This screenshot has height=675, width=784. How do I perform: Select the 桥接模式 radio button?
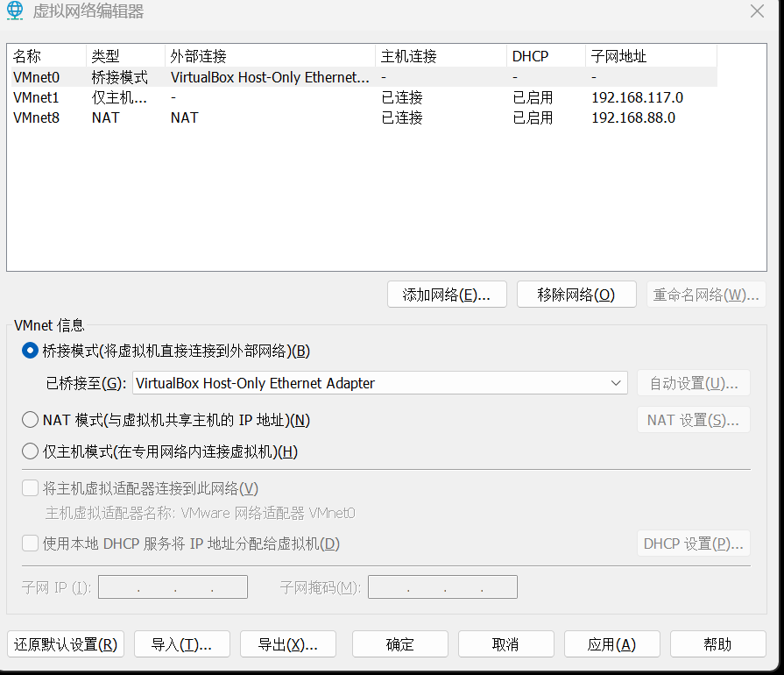[x=30, y=351]
